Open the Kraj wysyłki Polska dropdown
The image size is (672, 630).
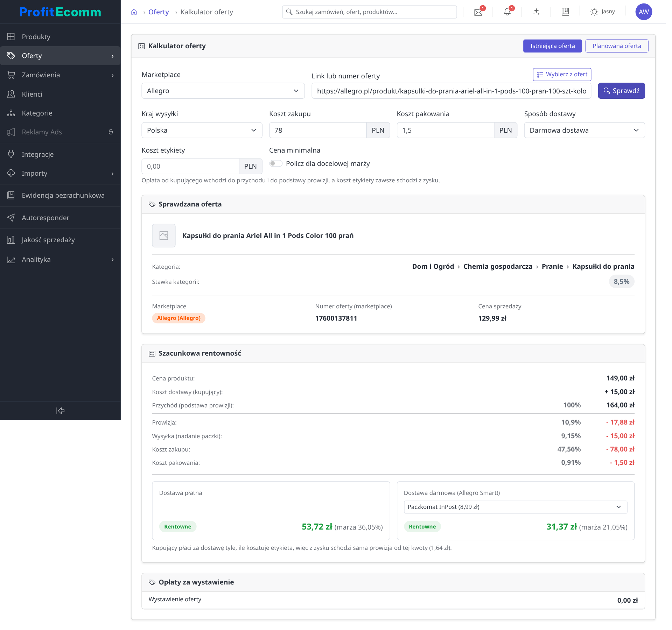pyautogui.click(x=202, y=130)
